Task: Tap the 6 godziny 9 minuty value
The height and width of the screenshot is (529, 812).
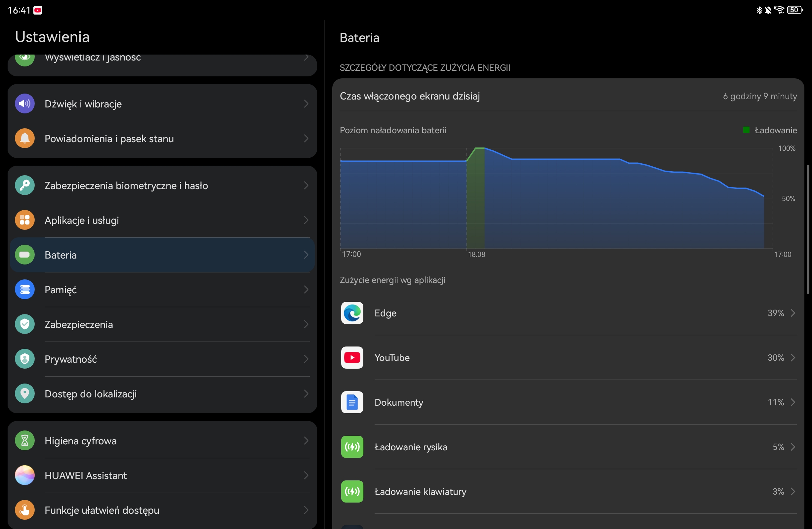Action: pos(760,96)
